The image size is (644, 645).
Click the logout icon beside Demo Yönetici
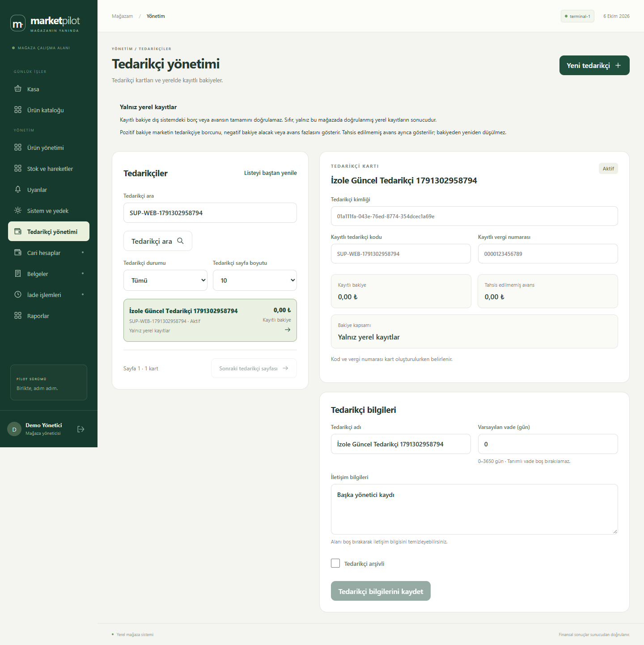(x=81, y=429)
